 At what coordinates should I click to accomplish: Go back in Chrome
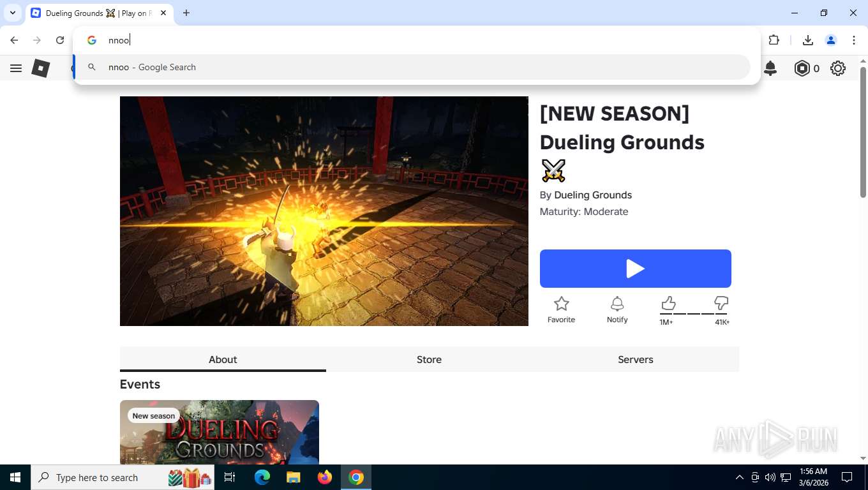coord(14,40)
